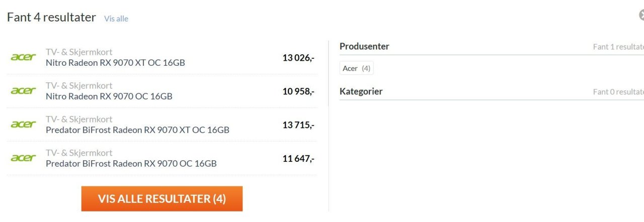The width and height of the screenshot is (644, 222).
Task: Click Acer logo beside Nitro RX 9070 XT
Action: tap(23, 57)
